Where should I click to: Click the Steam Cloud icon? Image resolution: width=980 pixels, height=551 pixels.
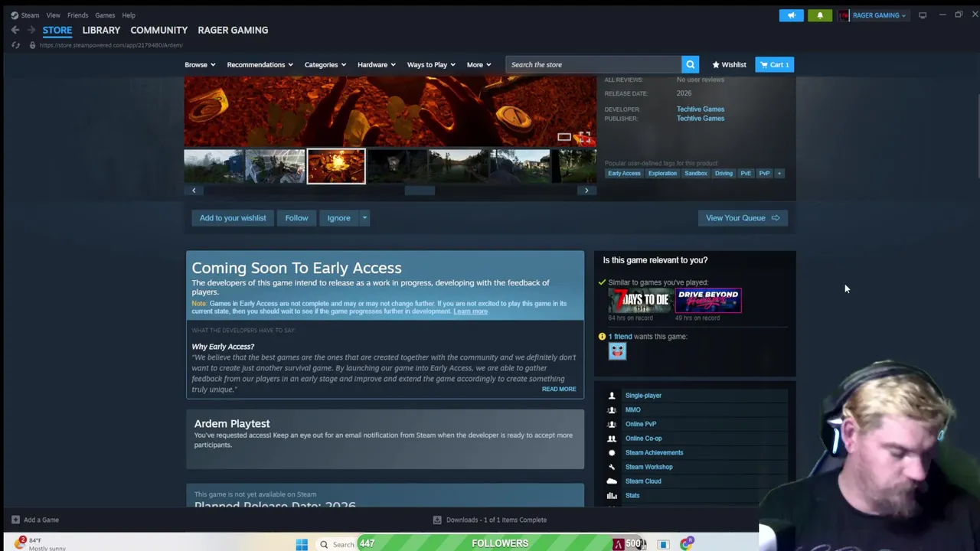[x=611, y=481]
